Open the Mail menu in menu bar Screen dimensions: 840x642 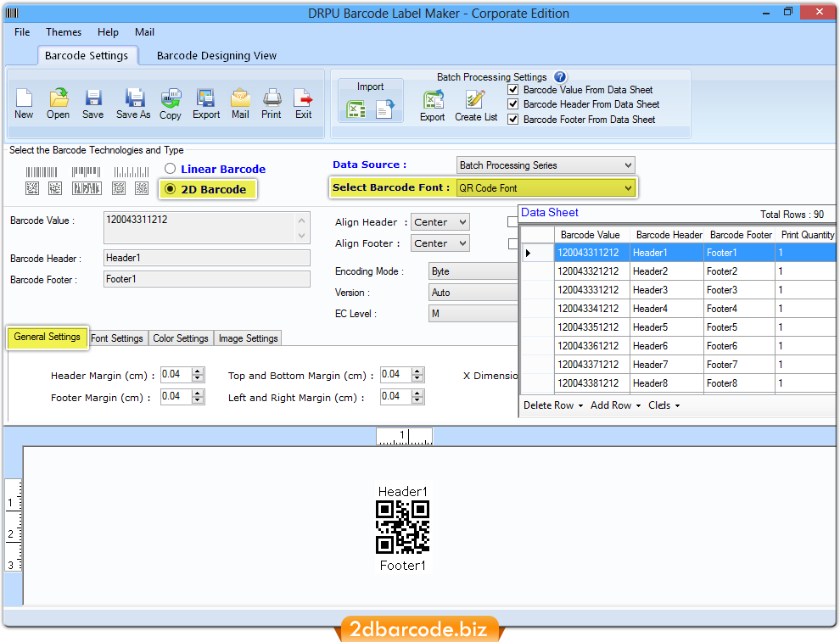click(x=144, y=32)
